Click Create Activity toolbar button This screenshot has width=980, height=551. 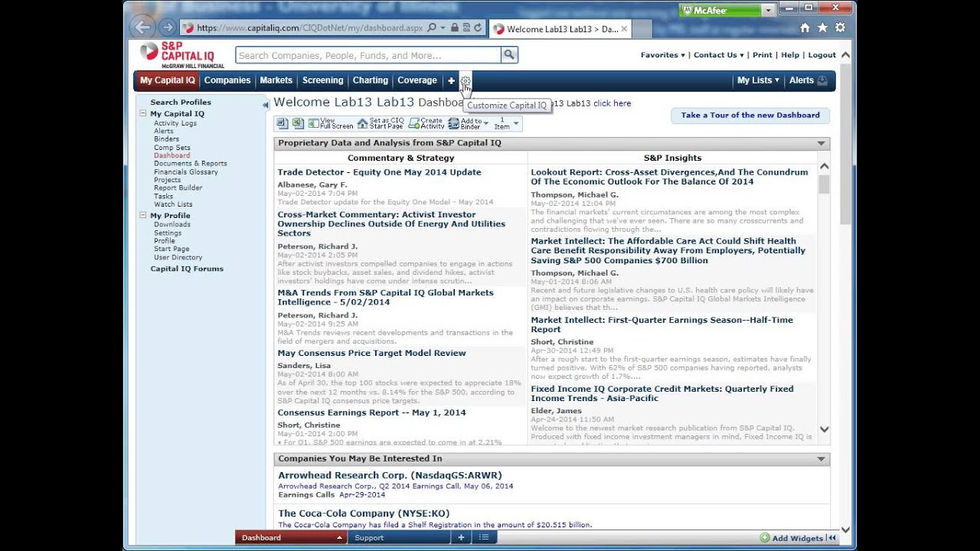(426, 123)
